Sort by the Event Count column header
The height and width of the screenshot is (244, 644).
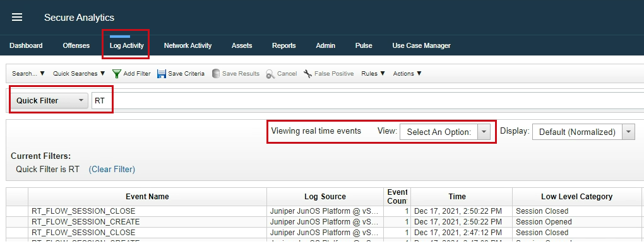(397, 197)
